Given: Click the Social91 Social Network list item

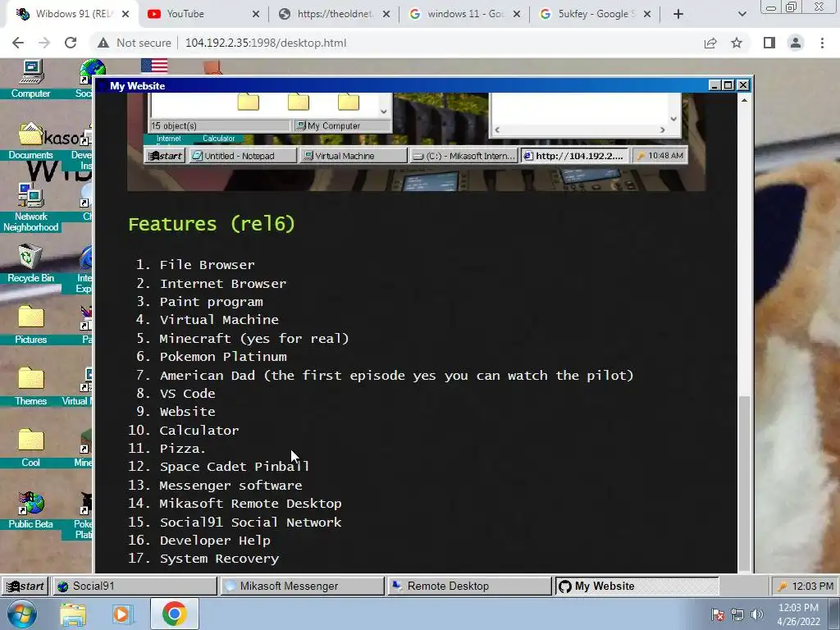Looking at the screenshot, I should (250, 523).
